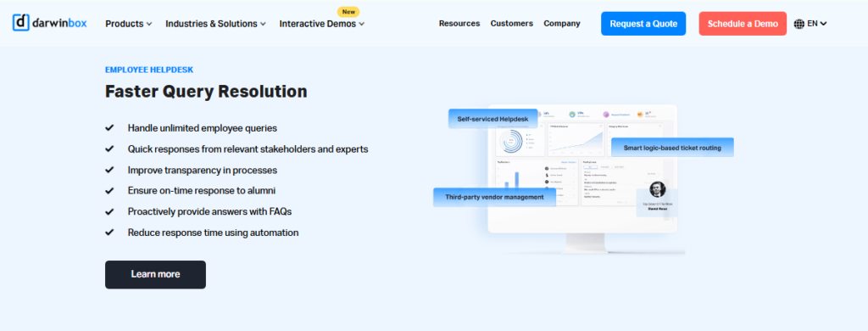The height and width of the screenshot is (331, 868).
Task: Click Smart logic-based ticket routing label
Action: (672, 148)
